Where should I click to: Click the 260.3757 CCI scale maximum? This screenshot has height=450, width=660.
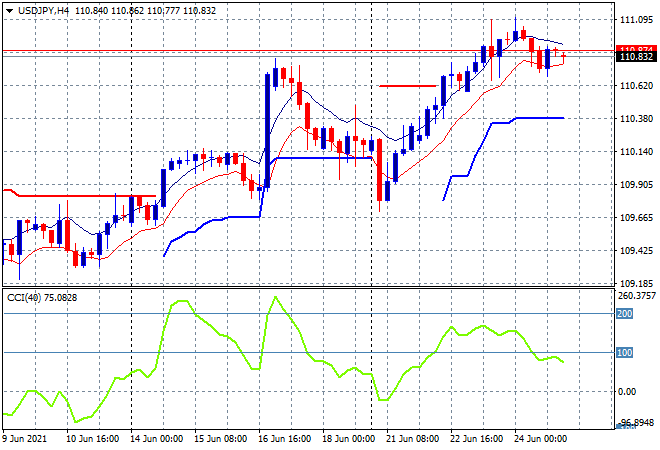pos(636,296)
